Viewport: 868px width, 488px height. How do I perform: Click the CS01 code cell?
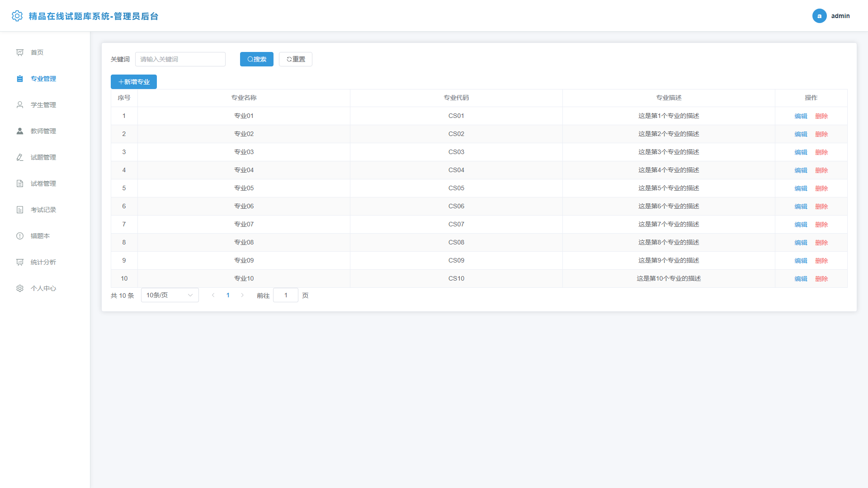point(457,116)
